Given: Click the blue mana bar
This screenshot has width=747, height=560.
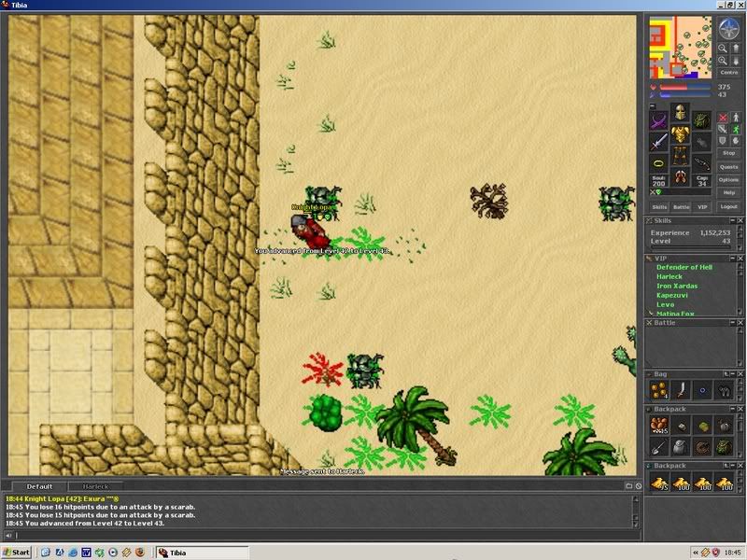Looking at the screenshot, I should [685, 95].
